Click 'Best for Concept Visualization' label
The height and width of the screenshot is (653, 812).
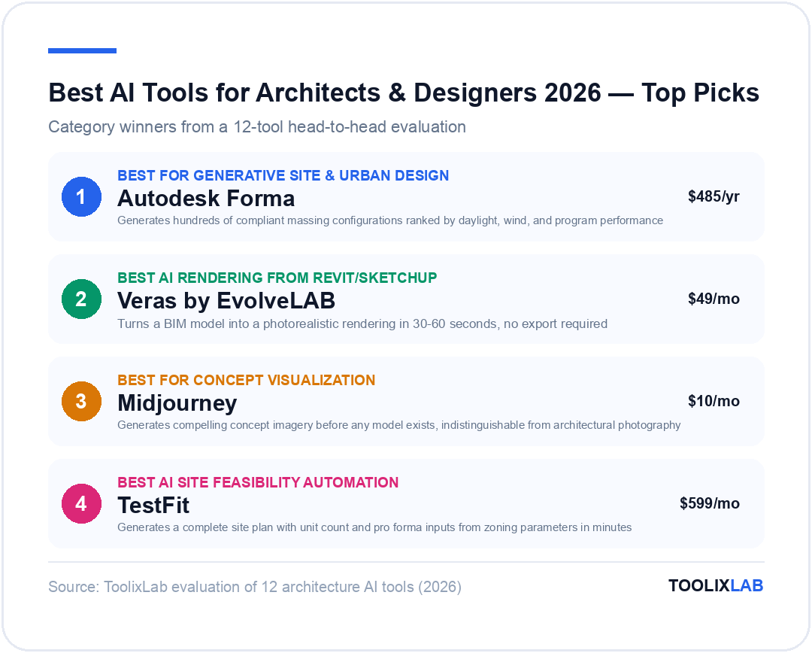click(247, 381)
